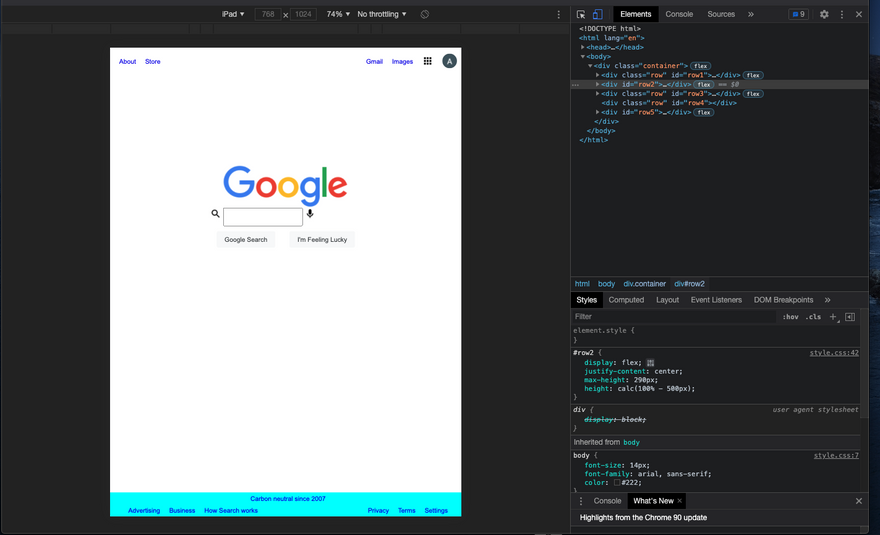Toggle flex badge on div.container
This screenshot has height=535, width=880.
click(x=700, y=66)
